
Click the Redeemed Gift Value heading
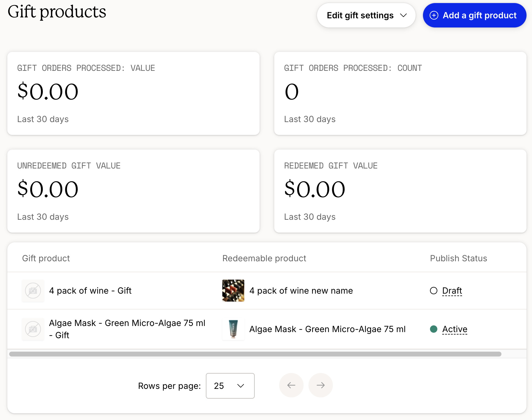331,166
